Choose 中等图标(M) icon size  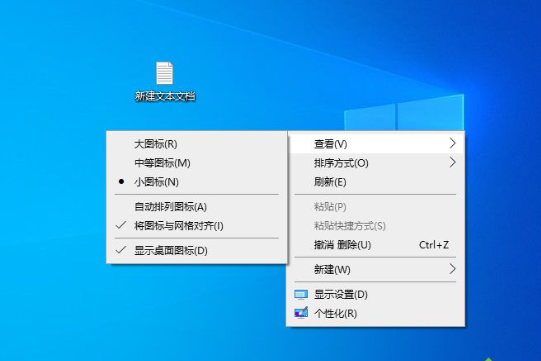197,163
